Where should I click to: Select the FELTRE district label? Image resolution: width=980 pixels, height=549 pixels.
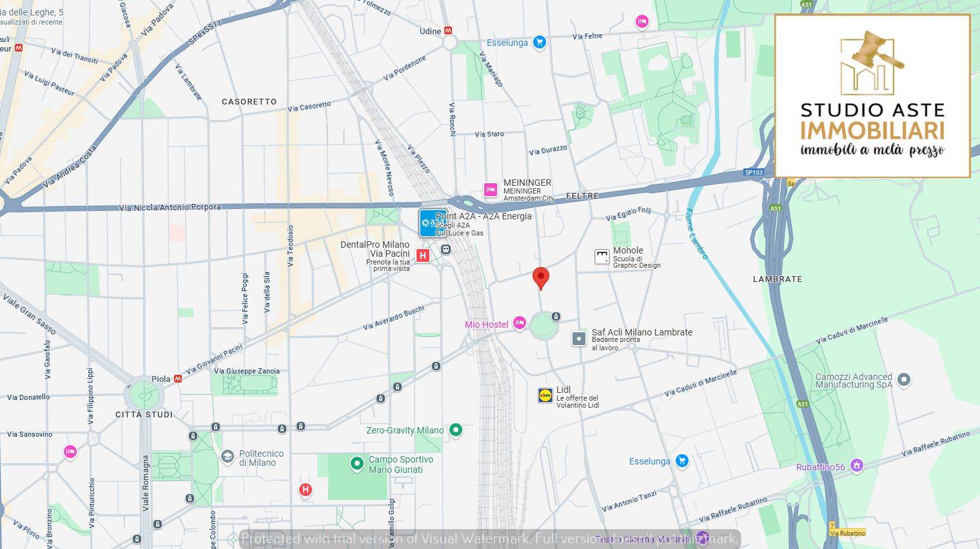582,195
